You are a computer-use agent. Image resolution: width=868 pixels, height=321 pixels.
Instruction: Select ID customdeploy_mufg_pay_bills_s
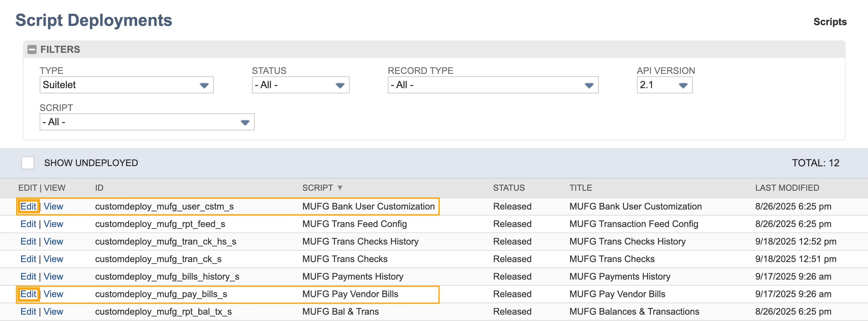point(161,294)
